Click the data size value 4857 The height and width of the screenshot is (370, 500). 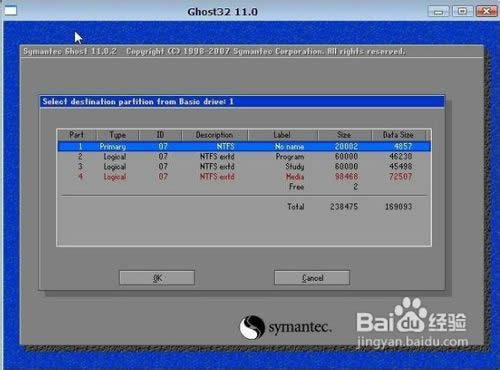[403, 146]
